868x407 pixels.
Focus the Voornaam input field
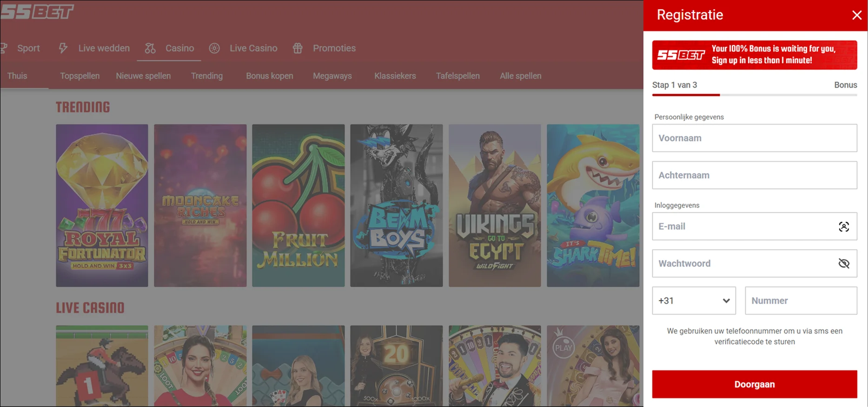[755, 138]
